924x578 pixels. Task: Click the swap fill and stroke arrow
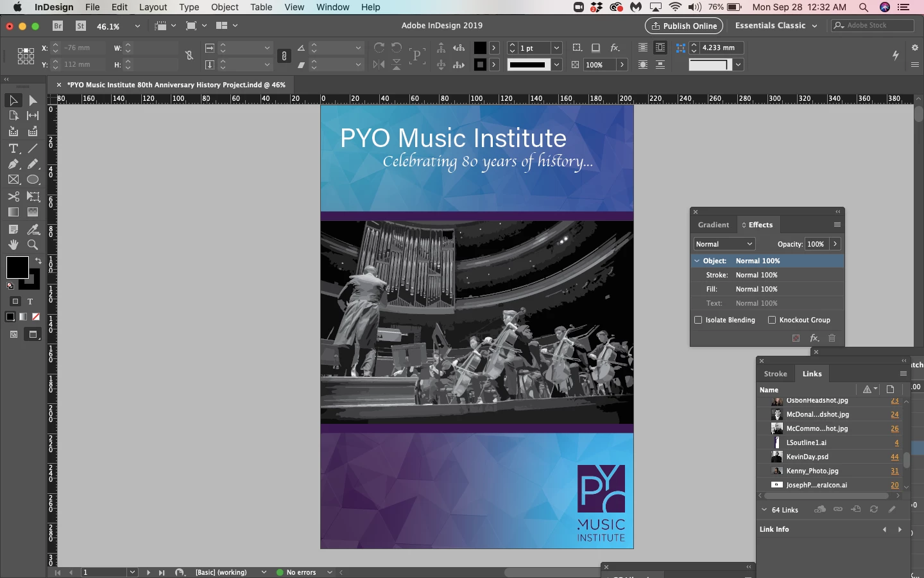(38, 260)
